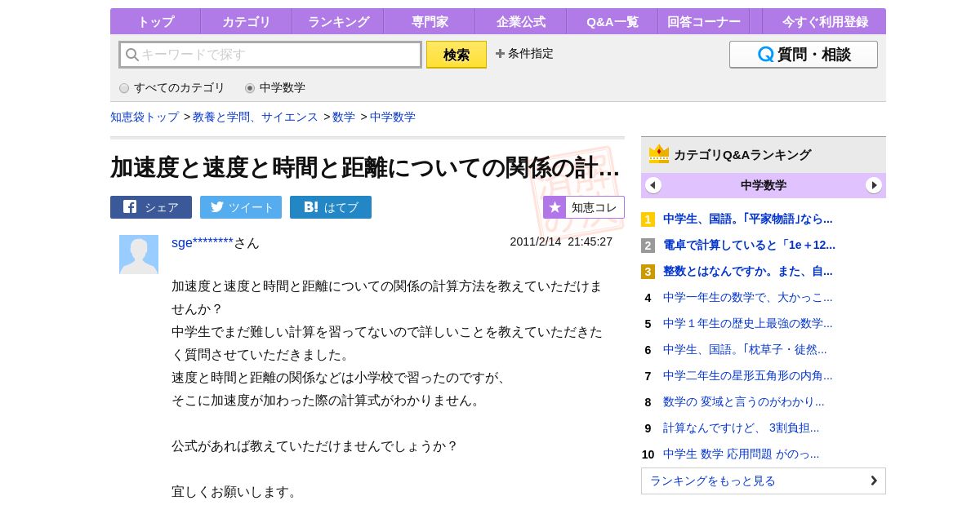Go to previous ranking category arrow
This screenshot has width=980, height=514.
coord(653,185)
